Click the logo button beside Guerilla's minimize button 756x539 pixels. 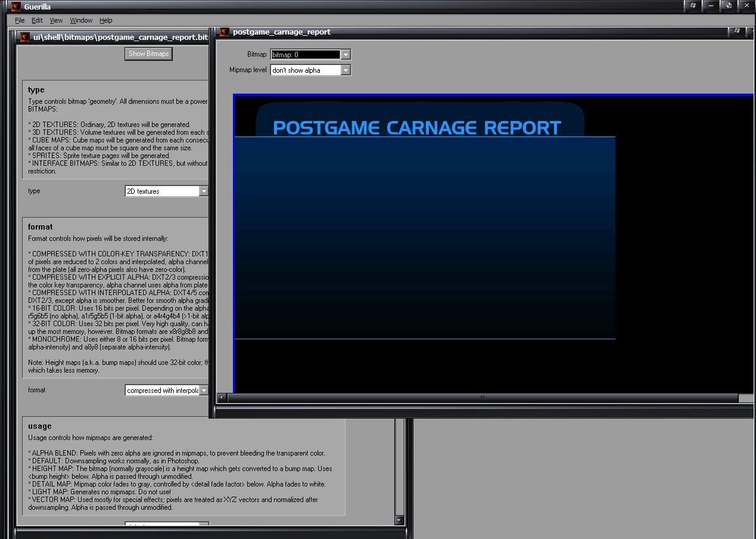(693, 6)
